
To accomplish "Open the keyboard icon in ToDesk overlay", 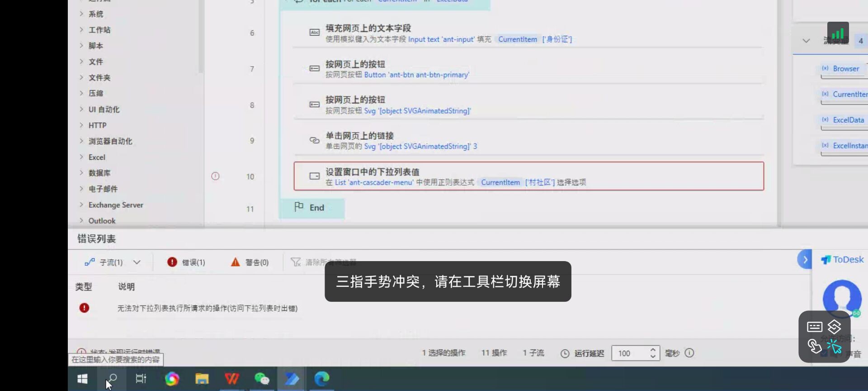I will tap(814, 327).
